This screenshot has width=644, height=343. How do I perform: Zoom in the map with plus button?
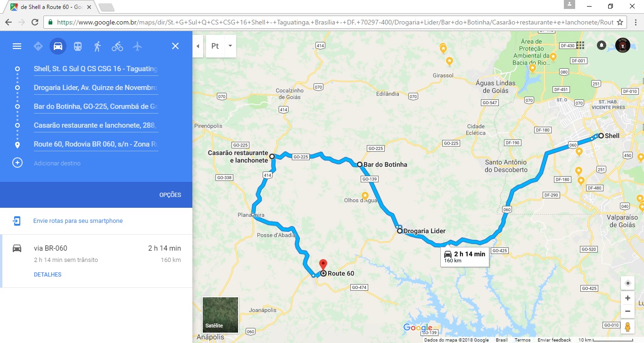[627, 298]
